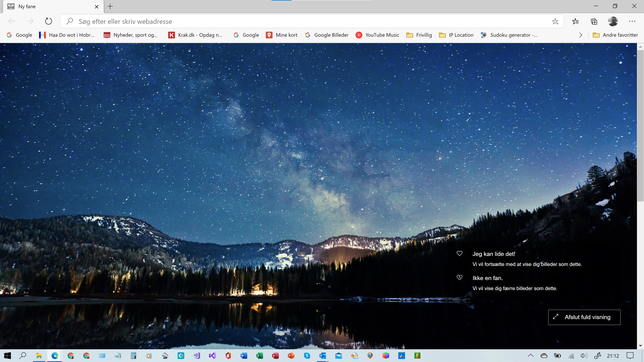Add this page to favorites star
Viewport: 644px width, 362px height.
[555, 21]
